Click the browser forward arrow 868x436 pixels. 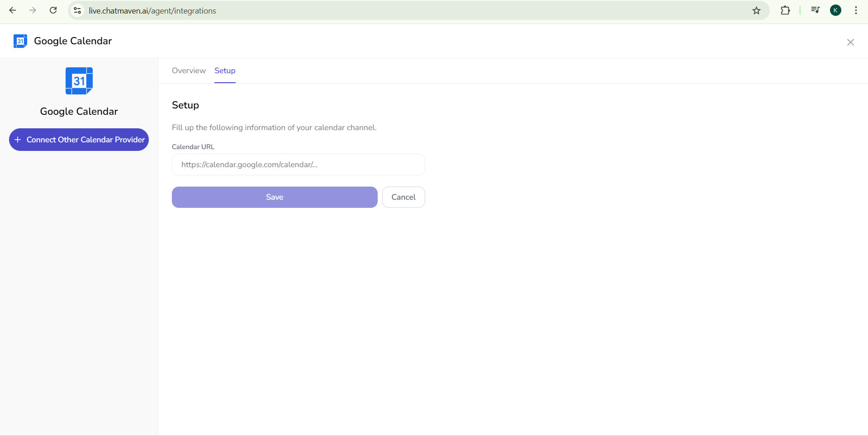(x=33, y=10)
